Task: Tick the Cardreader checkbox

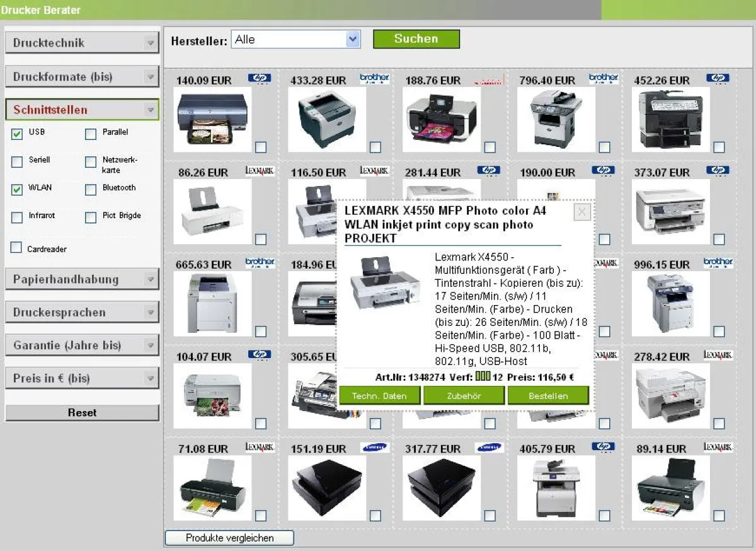Action: [x=16, y=248]
